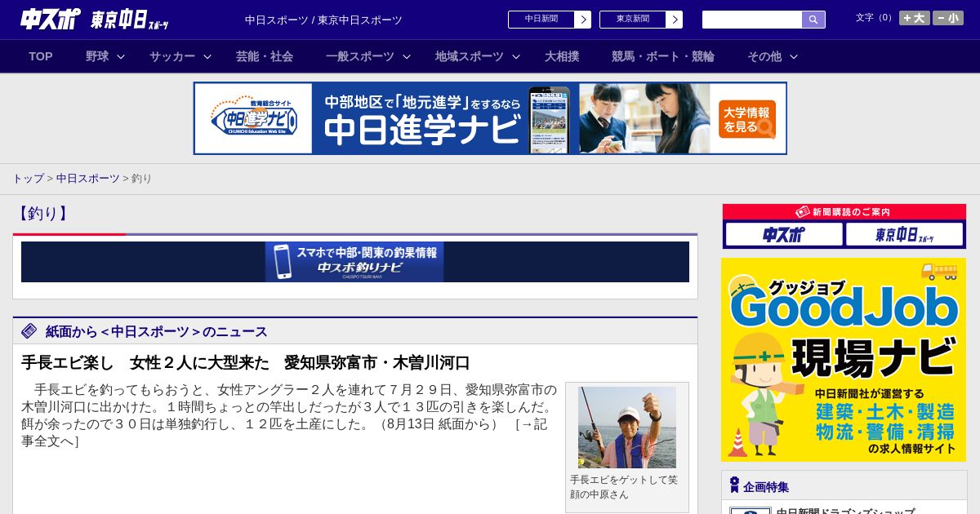
Task: Open the GoodJob 現場ナビ advertisement
Action: [844, 360]
